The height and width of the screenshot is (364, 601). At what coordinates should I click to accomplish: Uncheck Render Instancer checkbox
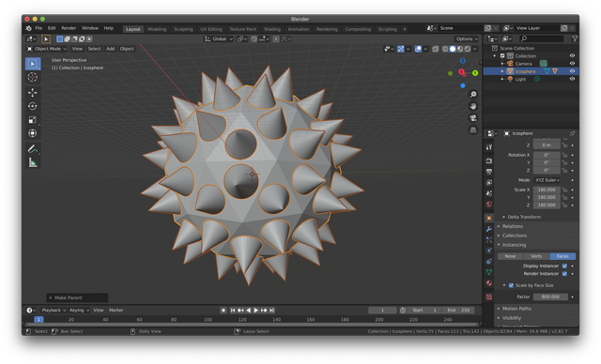(x=564, y=274)
